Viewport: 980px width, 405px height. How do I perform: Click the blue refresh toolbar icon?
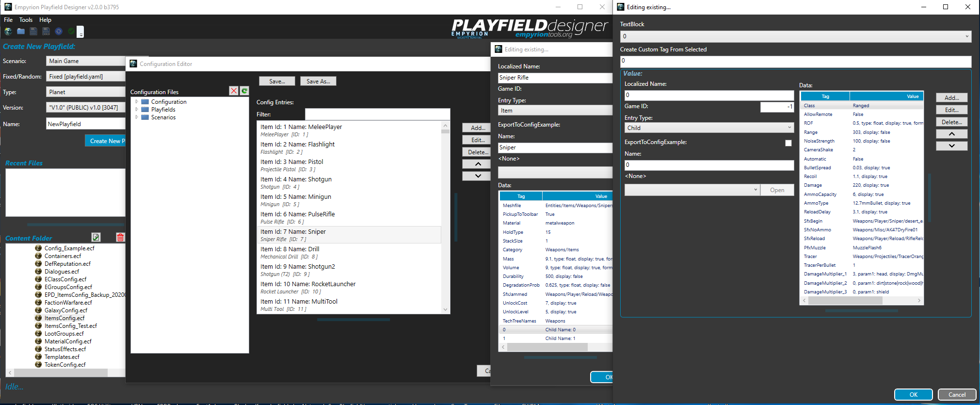tap(59, 31)
